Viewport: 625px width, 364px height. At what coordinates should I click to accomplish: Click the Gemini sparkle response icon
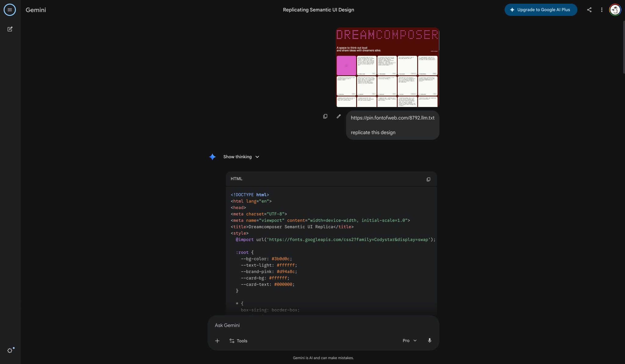pos(212,157)
